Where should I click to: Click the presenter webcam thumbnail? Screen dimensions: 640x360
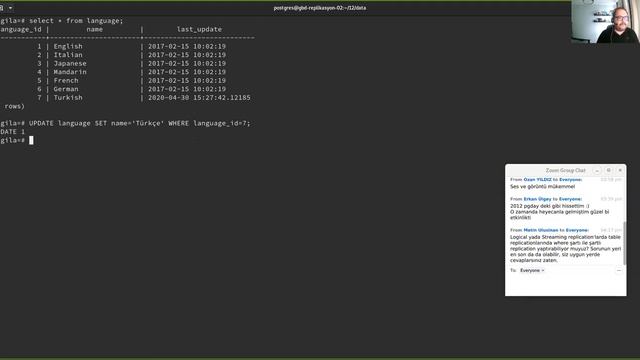coord(605,21)
